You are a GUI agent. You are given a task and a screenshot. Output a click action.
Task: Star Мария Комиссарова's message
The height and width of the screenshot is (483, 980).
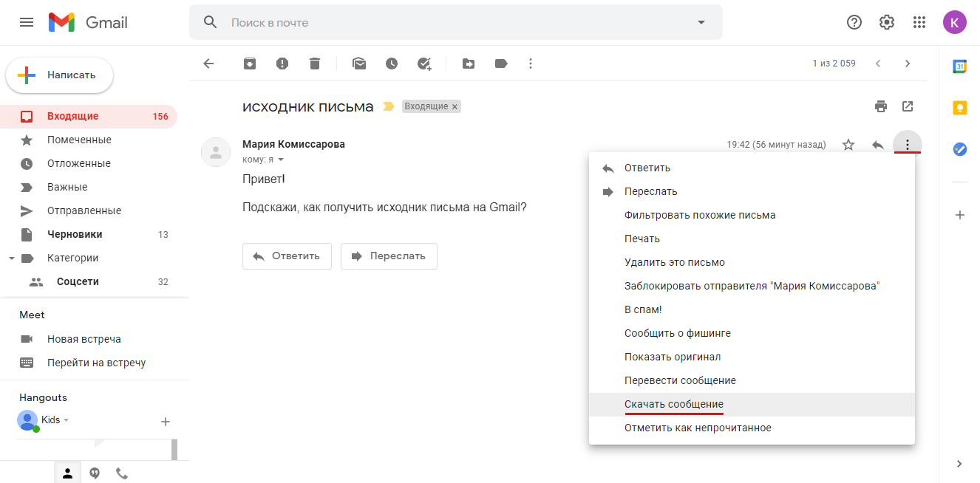848,145
